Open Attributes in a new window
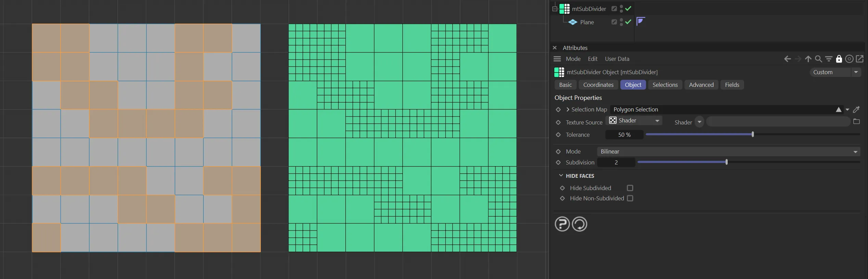Image resolution: width=868 pixels, height=279 pixels. click(x=860, y=59)
